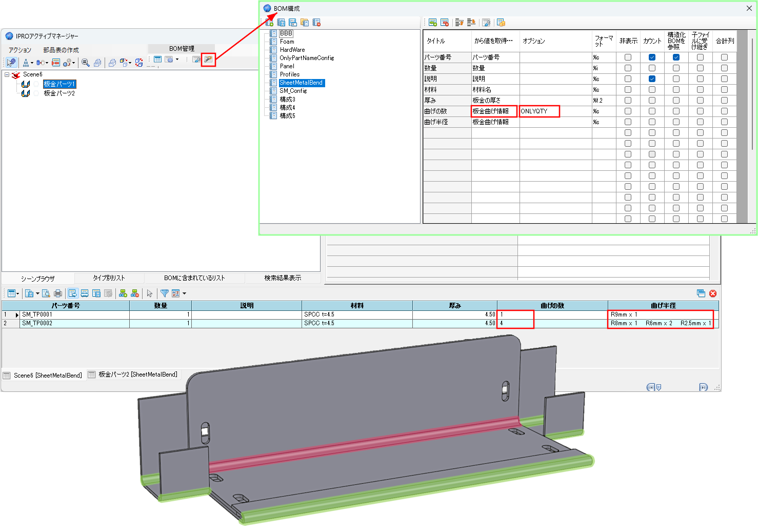Click the delete-row icon above the column grid

click(x=445, y=23)
